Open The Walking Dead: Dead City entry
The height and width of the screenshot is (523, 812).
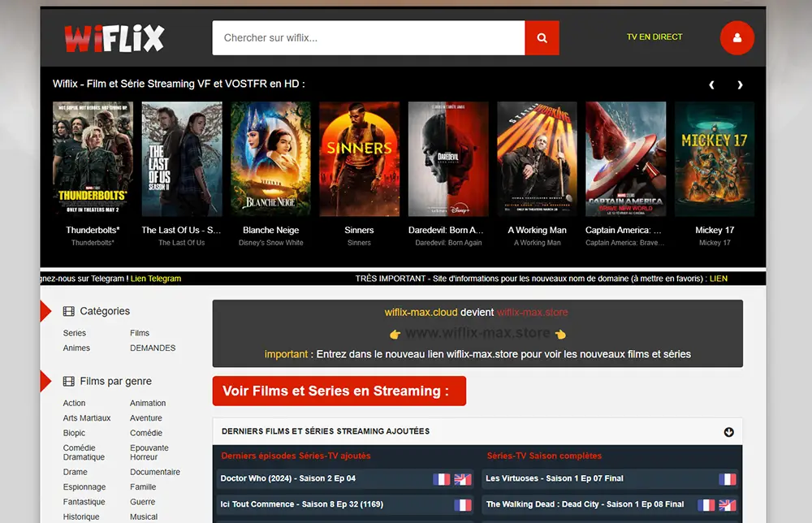pos(585,504)
